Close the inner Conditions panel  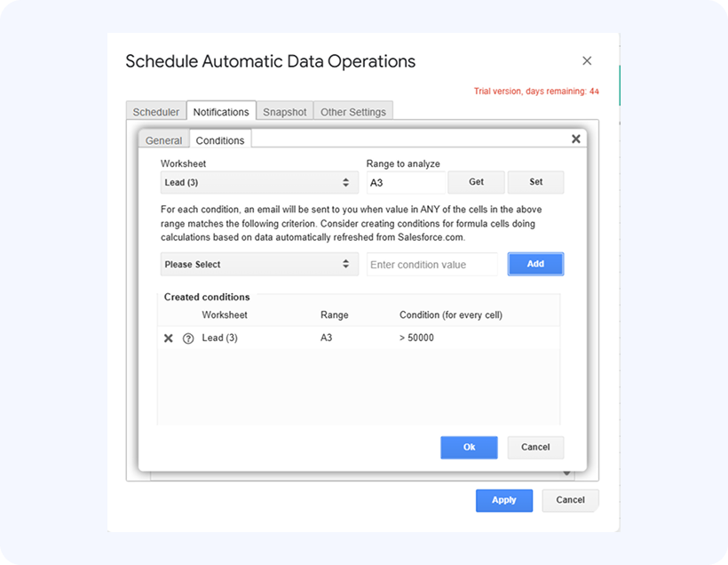coord(575,139)
